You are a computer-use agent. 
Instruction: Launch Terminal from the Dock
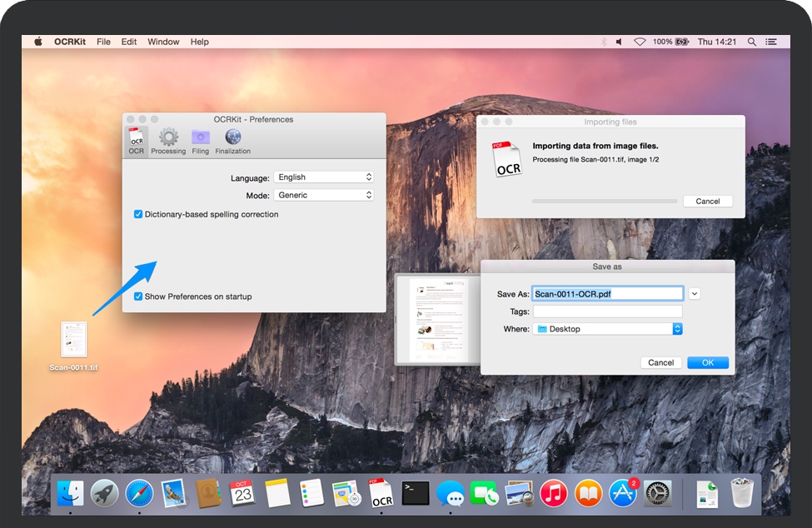[x=416, y=493]
